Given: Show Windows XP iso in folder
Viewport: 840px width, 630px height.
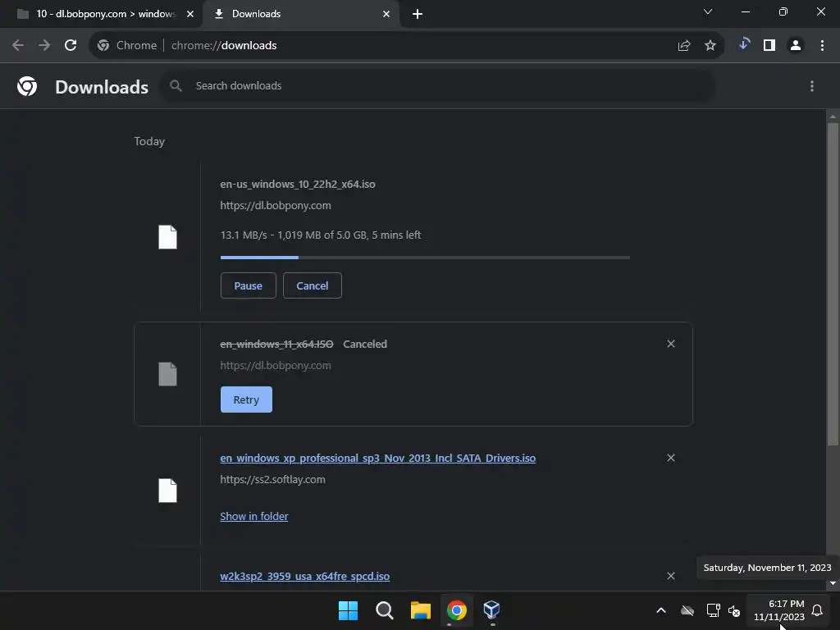Looking at the screenshot, I should click(254, 517).
